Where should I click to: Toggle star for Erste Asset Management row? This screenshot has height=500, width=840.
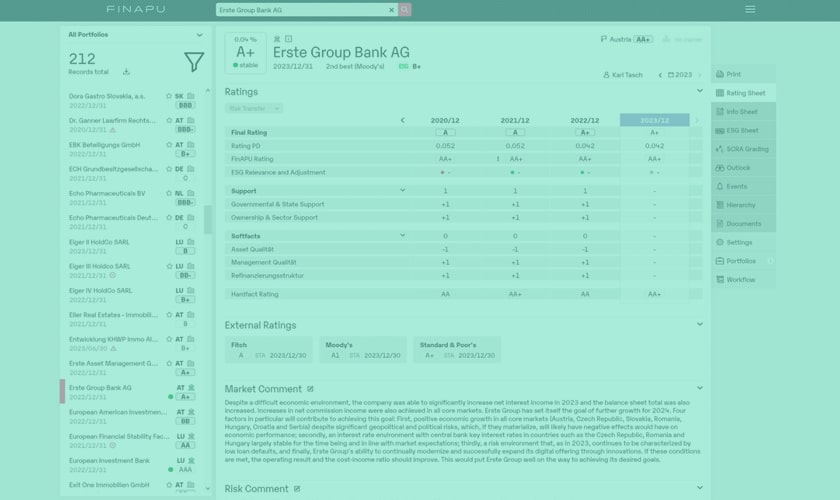click(x=169, y=363)
